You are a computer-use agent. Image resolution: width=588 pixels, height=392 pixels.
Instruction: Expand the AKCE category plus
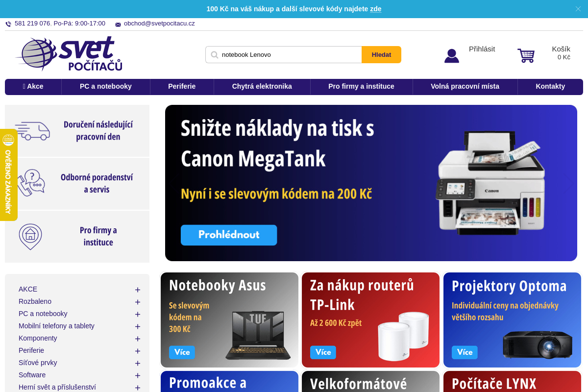pos(138,290)
